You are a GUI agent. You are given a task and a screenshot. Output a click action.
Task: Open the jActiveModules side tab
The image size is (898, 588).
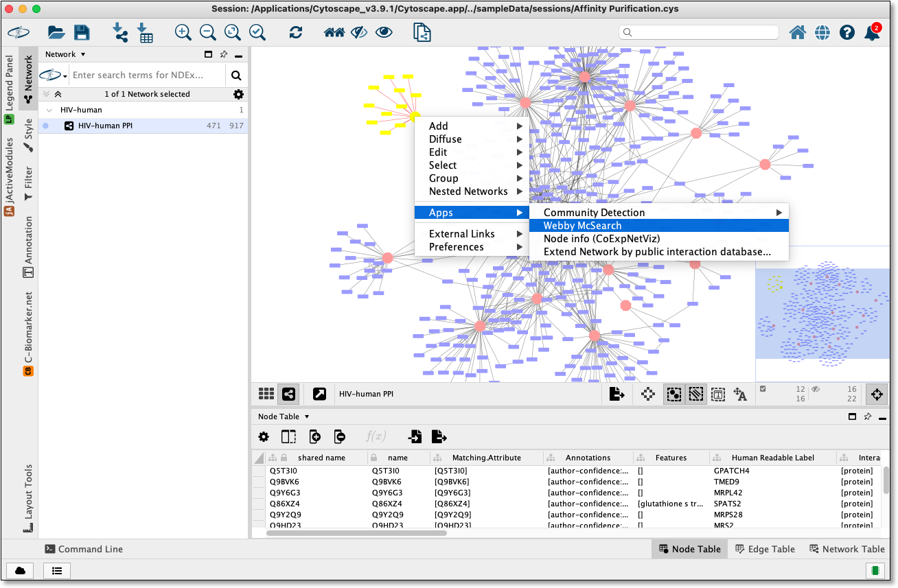(x=9, y=177)
